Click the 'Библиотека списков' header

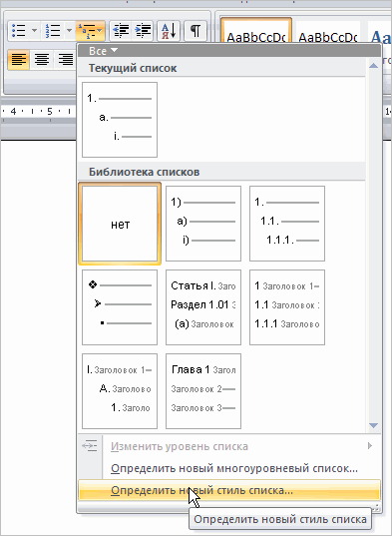(x=144, y=172)
